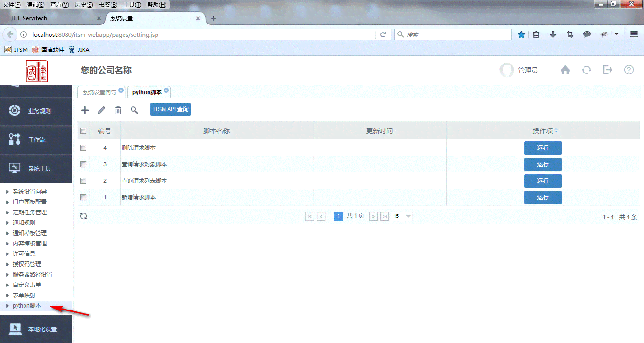This screenshot has width=644, height=343.
Task: Expand the 本地化设置 sidebar section
Action: 36,329
